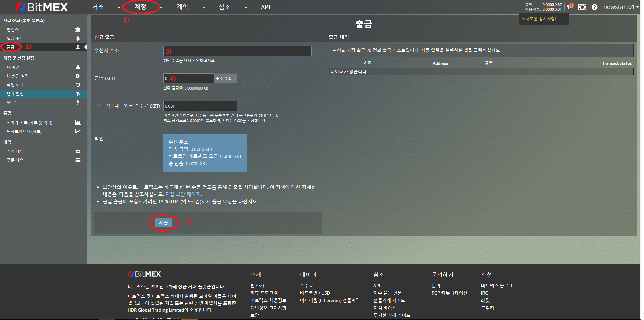The height and width of the screenshot is (320, 644).
Task: Open the 계약 top menu
Action: tap(182, 7)
